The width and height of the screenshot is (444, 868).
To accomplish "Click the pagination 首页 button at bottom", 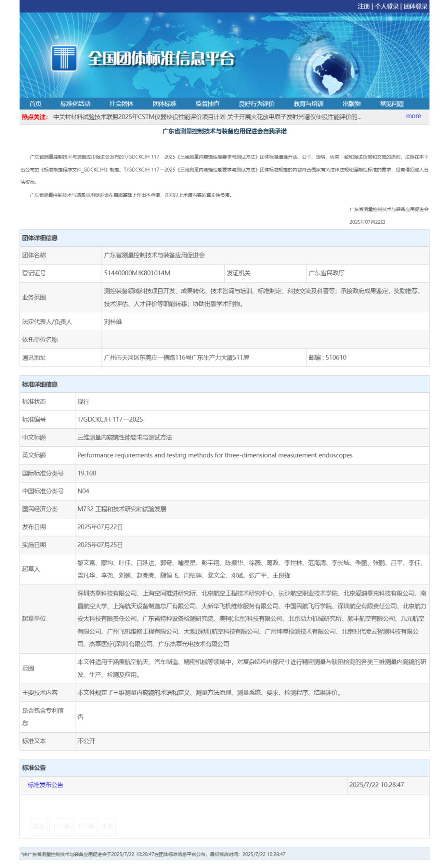I will click(39, 826).
